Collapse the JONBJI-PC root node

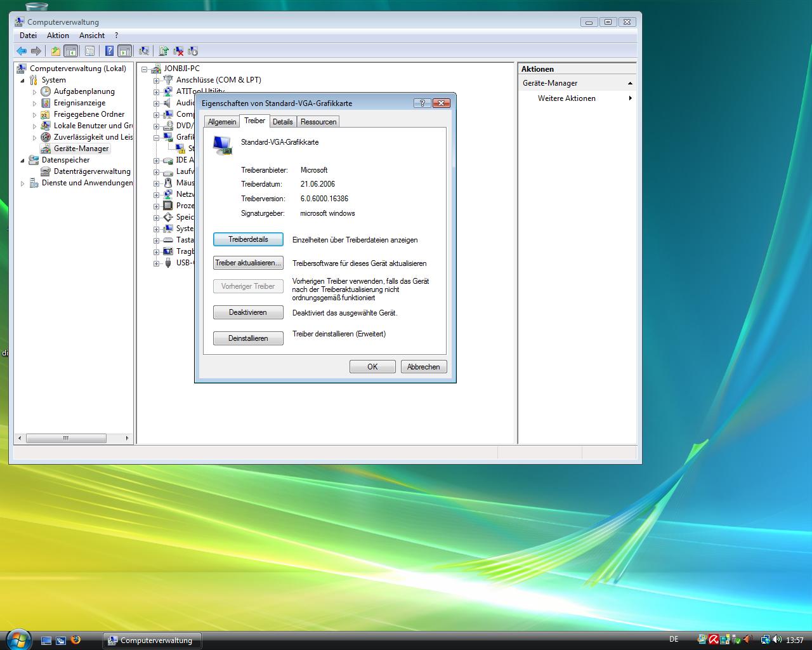click(x=145, y=69)
